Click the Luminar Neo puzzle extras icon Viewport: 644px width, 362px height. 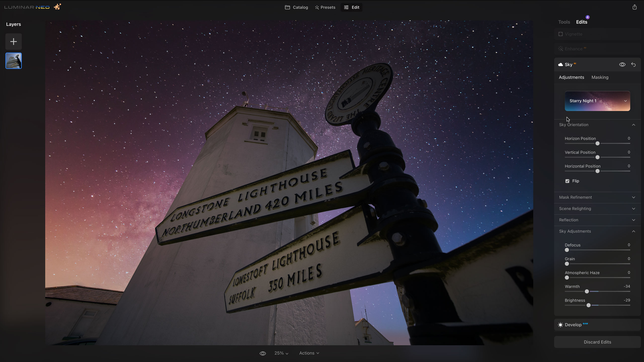[57, 7]
